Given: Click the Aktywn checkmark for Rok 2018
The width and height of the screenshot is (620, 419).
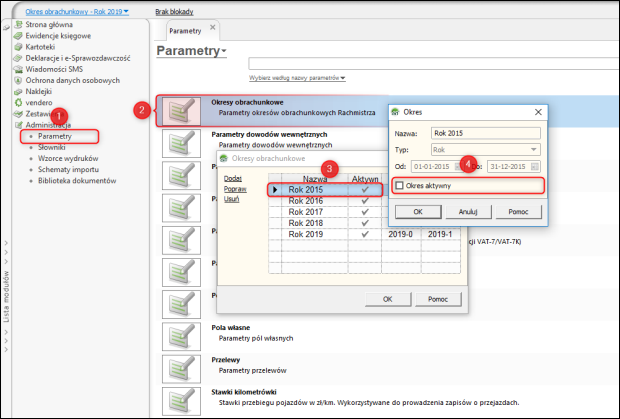Looking at the screenshot, I should click(x=365, y=223).
